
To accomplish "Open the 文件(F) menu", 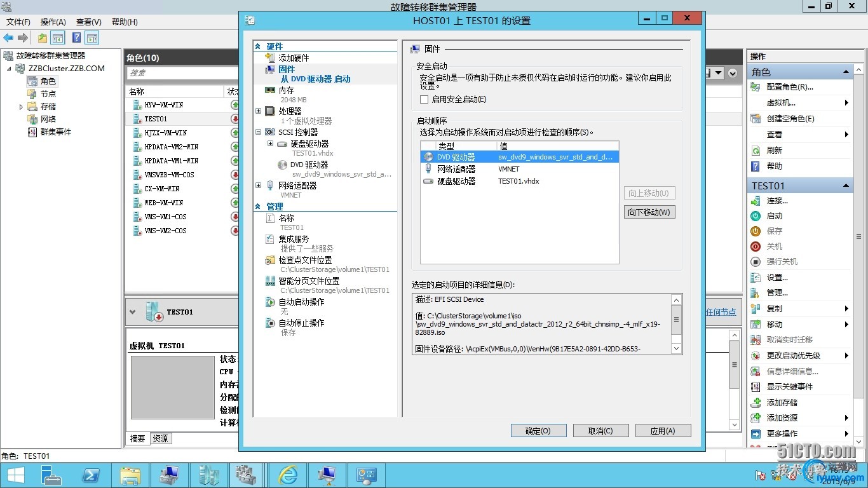I will tap(18, 22).
